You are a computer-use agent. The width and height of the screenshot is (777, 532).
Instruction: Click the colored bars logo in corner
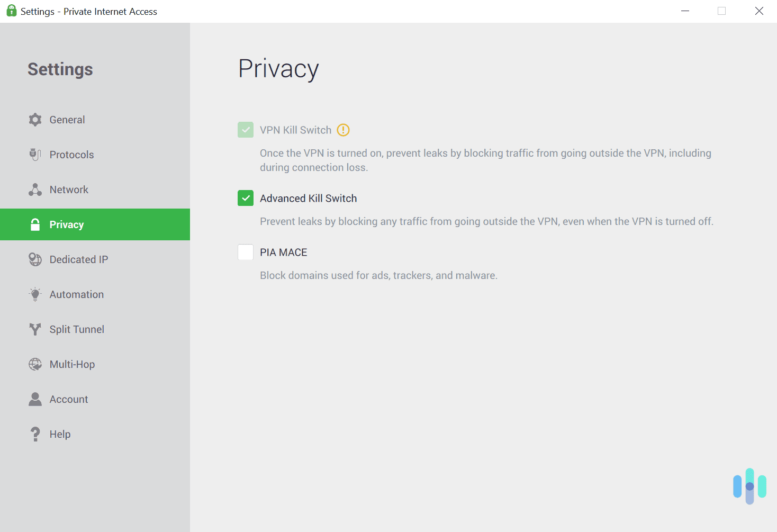tap(749, 486)
